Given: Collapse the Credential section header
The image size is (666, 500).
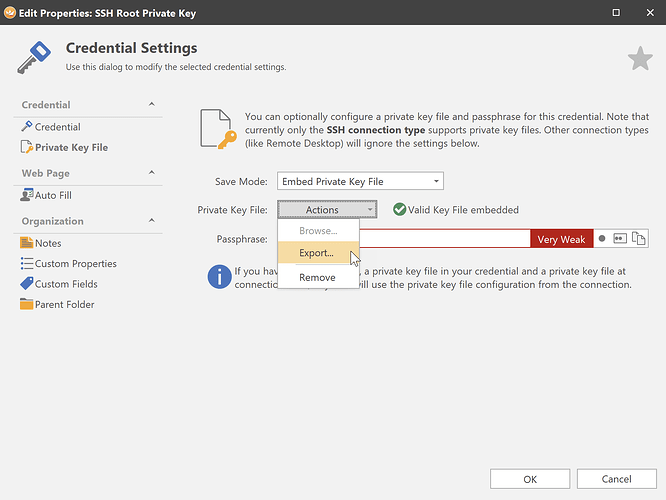Looking at the screenshot, I should 151,105.
